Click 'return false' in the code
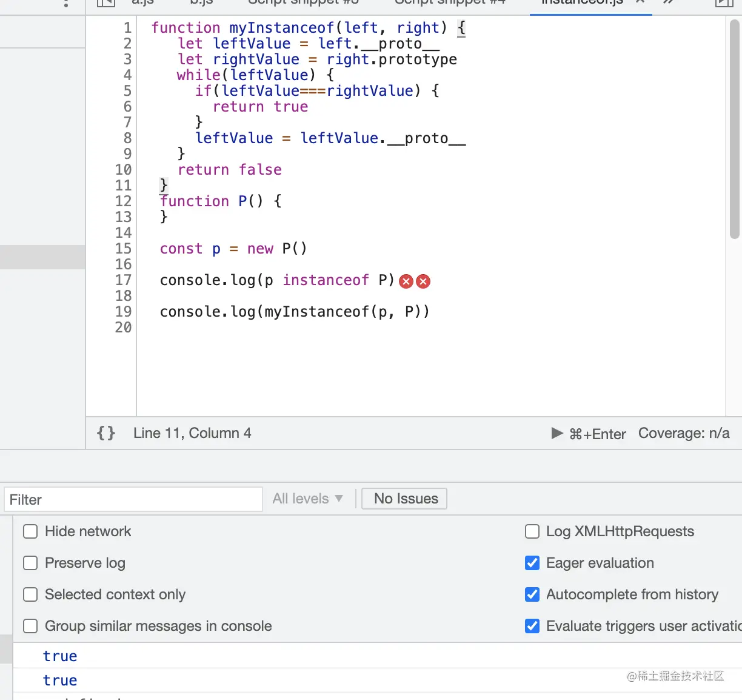 [x=230, y=170]
